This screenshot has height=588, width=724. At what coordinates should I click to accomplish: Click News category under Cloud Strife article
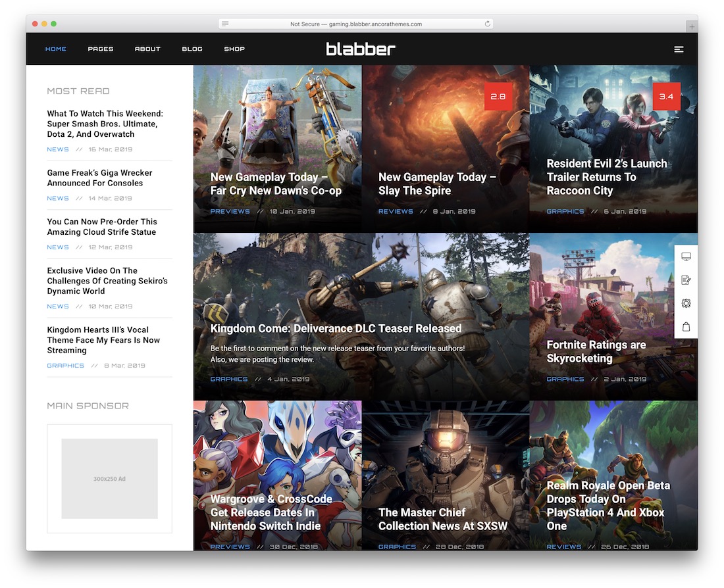point(58,247)
